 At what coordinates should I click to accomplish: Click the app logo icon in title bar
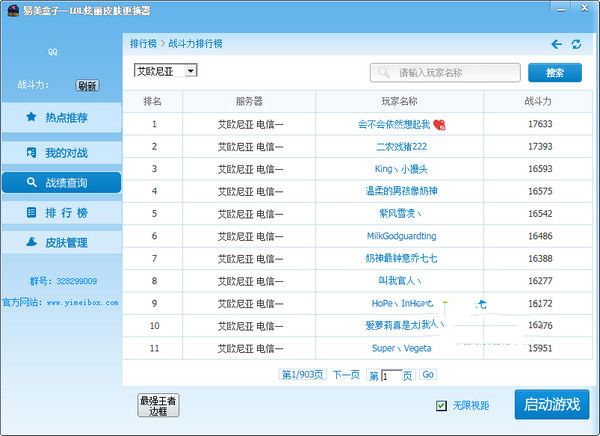[x=13, y=10]
